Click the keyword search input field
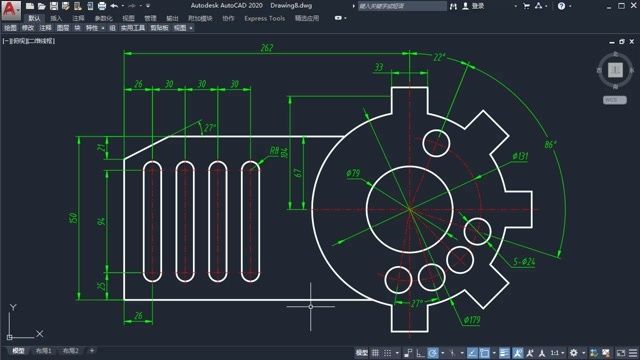The image size is (640, 360). (402, 6)
